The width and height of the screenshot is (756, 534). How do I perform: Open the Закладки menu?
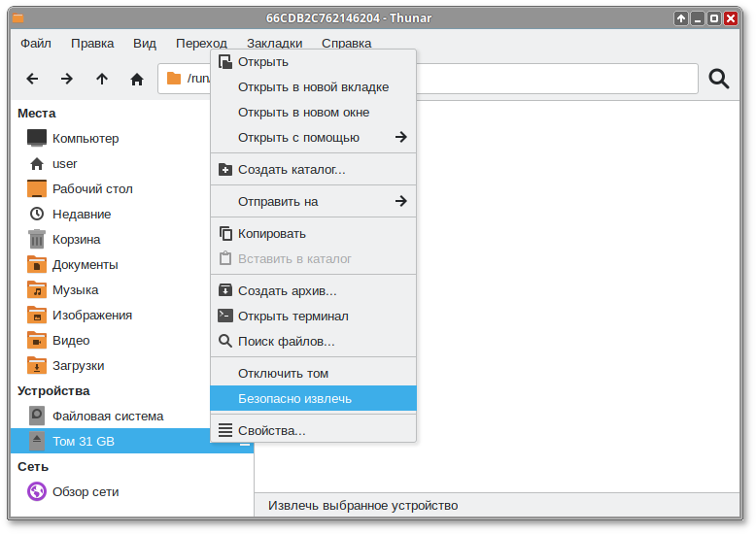(x=274, y=43)
